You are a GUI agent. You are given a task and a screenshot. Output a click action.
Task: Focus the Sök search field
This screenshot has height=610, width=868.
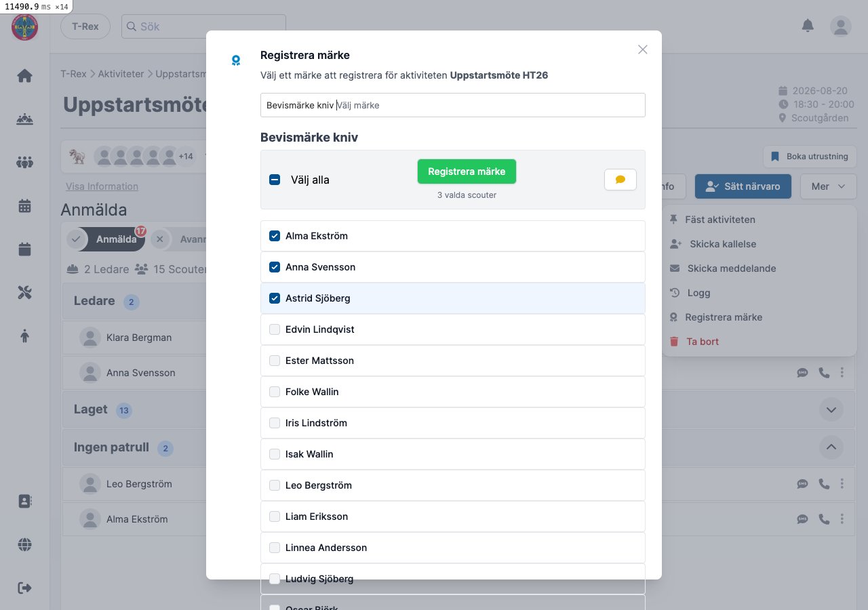pyautogui.click(x=203, y=26)
